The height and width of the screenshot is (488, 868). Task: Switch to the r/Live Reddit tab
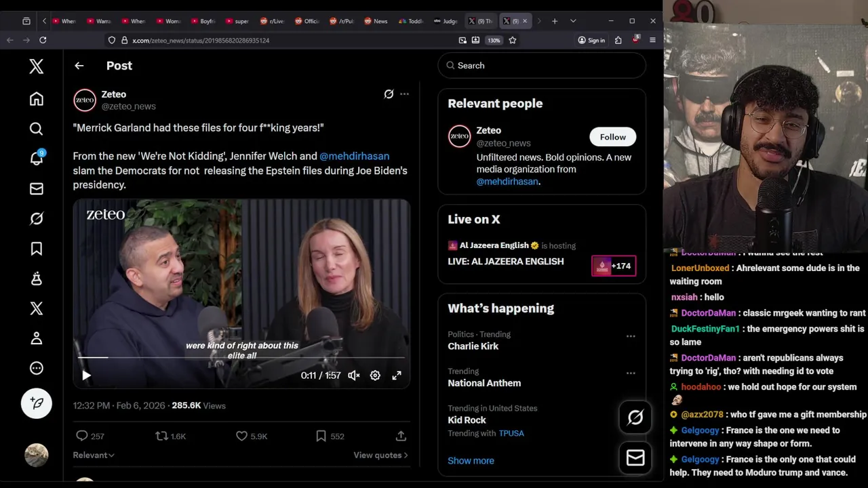pos(272,21)
